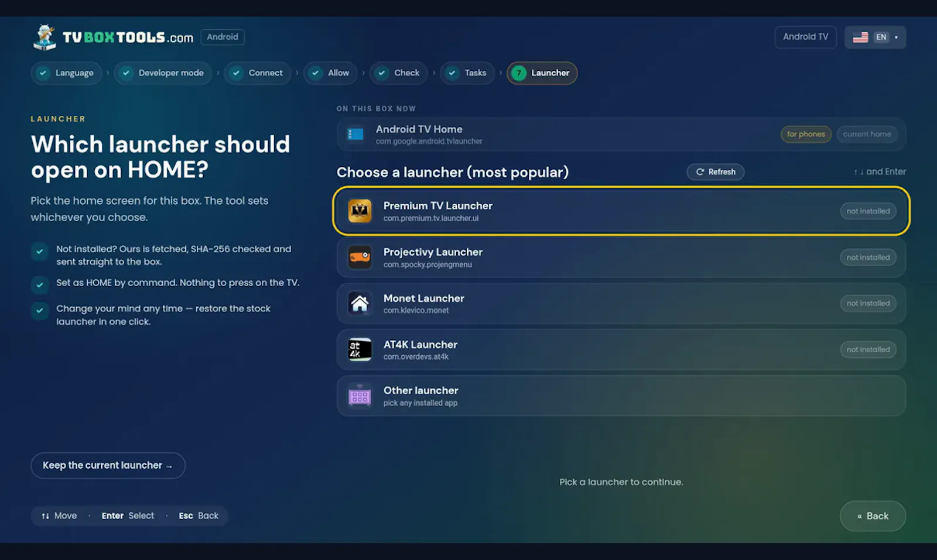Select the Launcher step 7
The image size is (937, 560).
(x=542, y=73)
